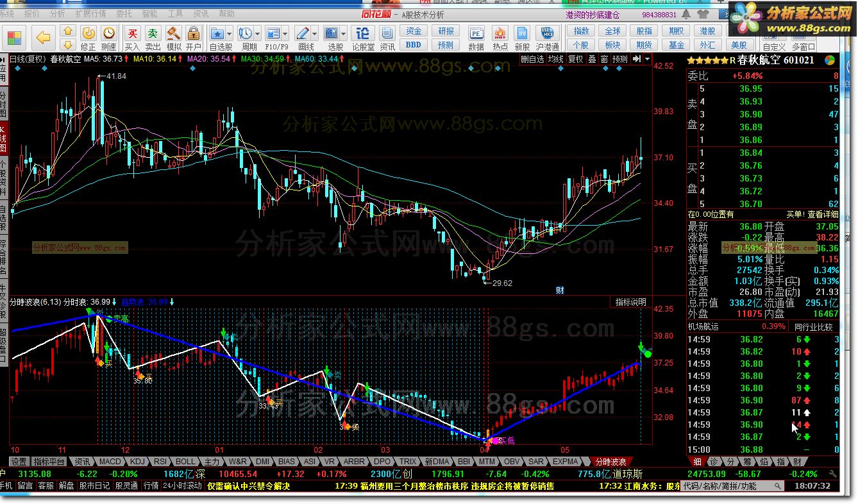Open the 股市日记 status bar item
The width and height of the screenshot is (858, 504).
[94, 486]
